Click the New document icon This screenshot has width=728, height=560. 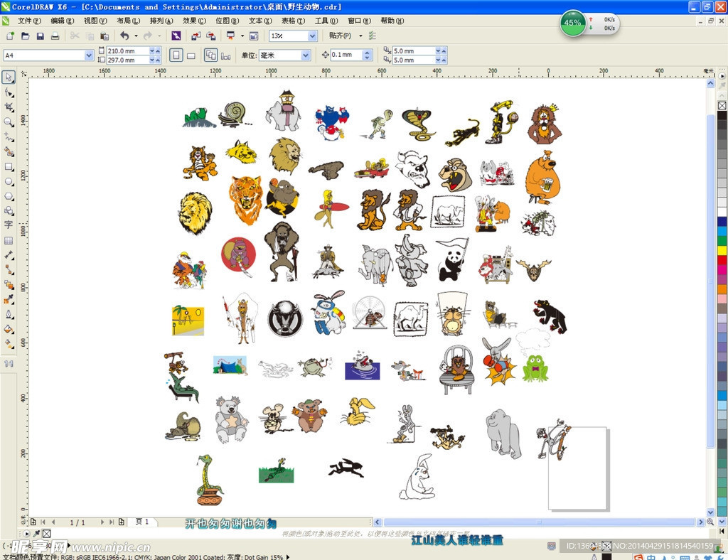[x=10, y=36]
